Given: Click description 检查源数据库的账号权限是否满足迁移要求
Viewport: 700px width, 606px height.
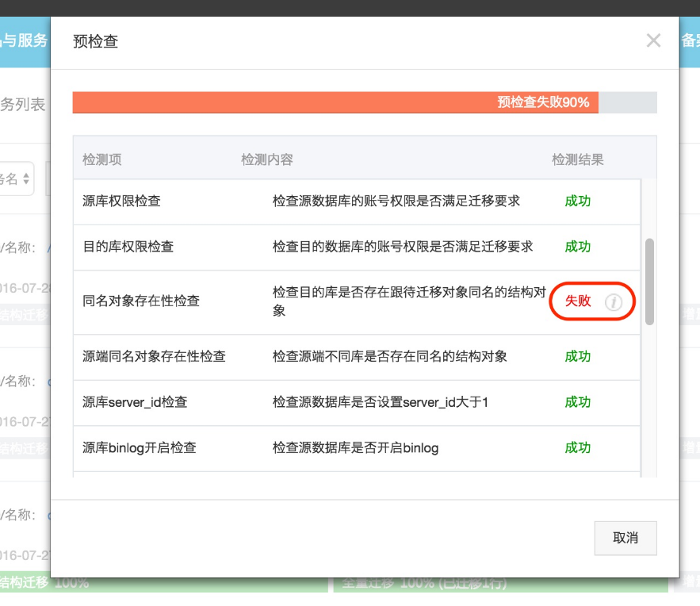Looking at the screenshot, I should pos(396,201).
